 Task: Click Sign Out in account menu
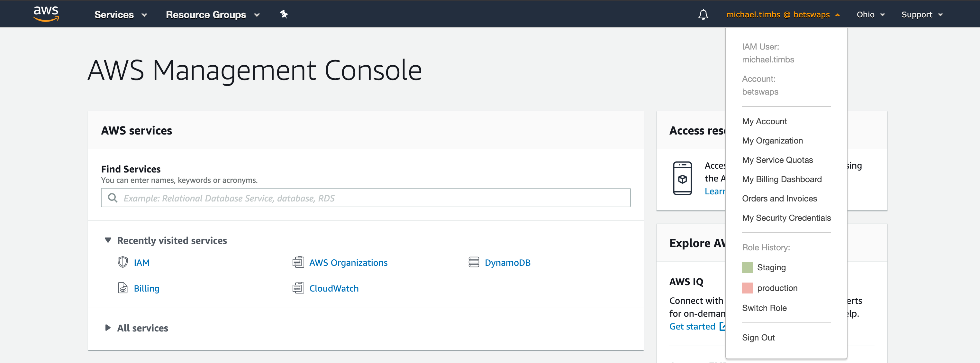pos(758,338)
